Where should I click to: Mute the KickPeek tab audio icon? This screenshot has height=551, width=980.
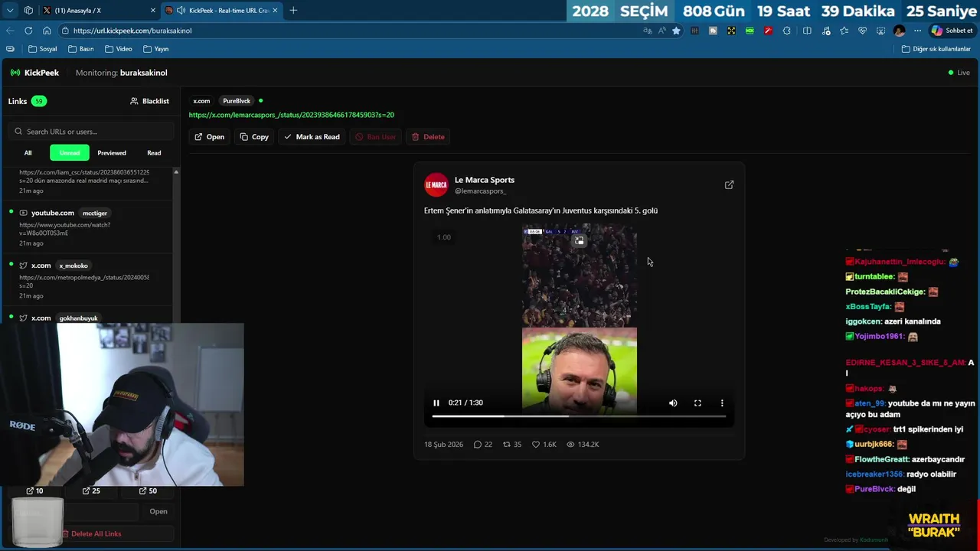[x=181, y=10]
